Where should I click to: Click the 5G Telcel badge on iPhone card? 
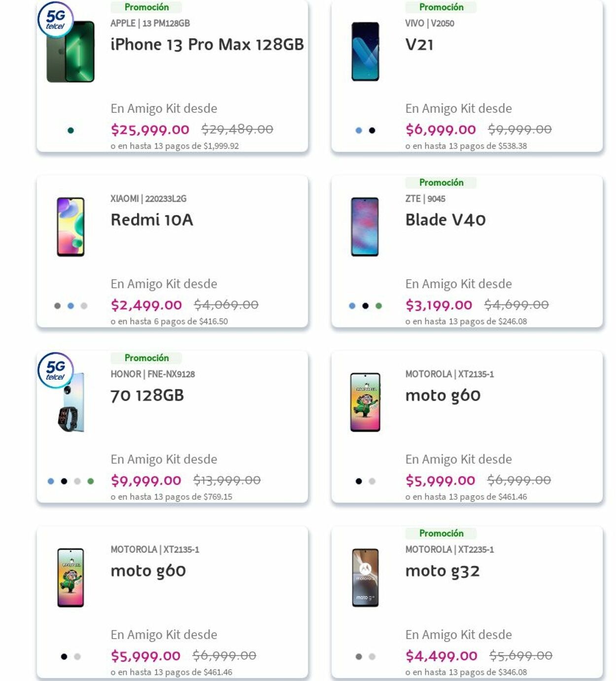(x=55, y=20)
